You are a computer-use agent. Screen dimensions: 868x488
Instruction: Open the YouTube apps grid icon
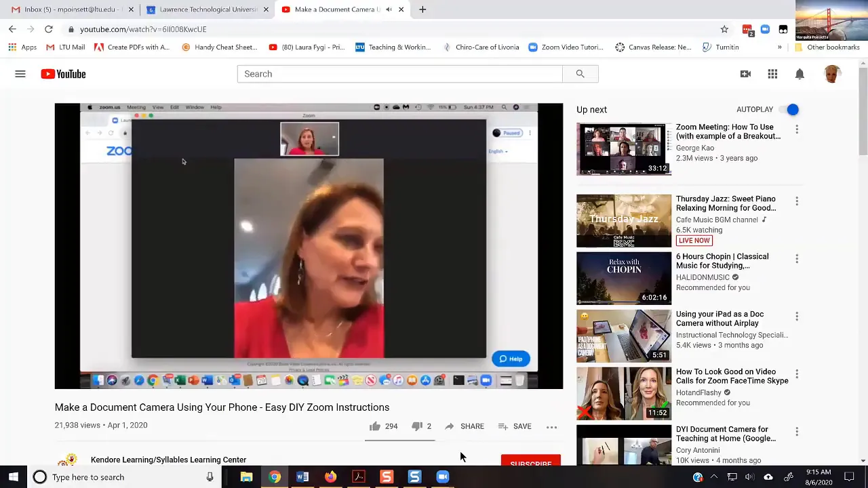772,74
